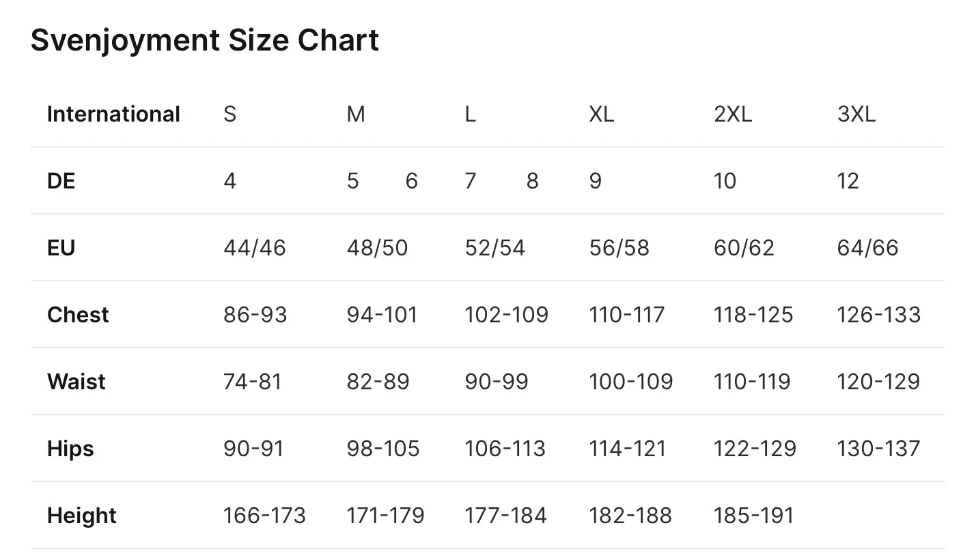Select DE size 12 cell
This screenshot has width=976, height=560.
(x=848, y=181)
